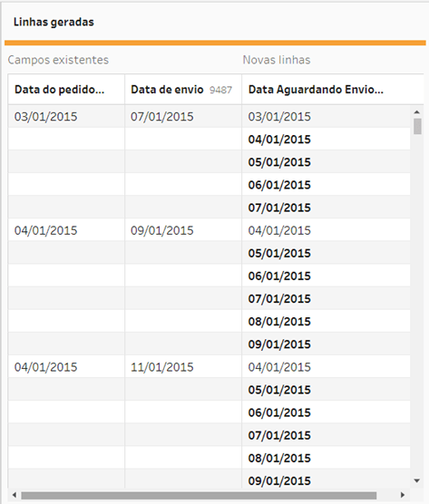429x504 pixels.
Task: Select the Data de envio column header
Action: 183,90
